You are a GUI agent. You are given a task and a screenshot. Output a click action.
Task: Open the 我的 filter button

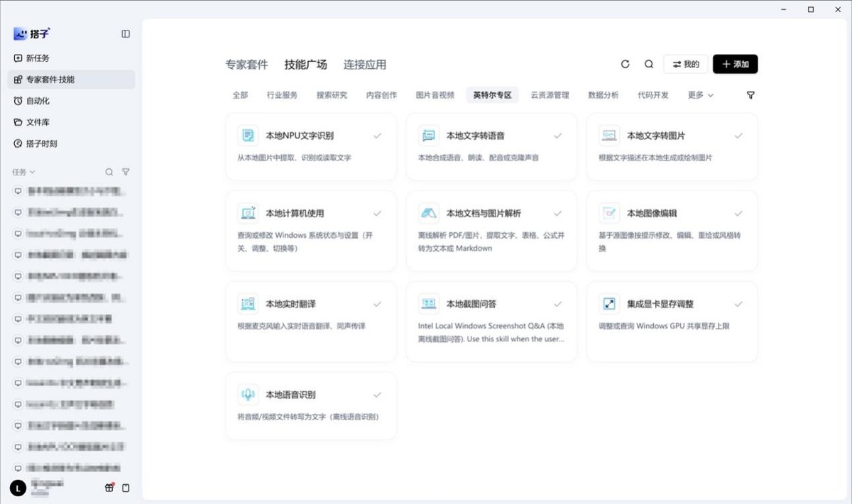click(686, 64)
